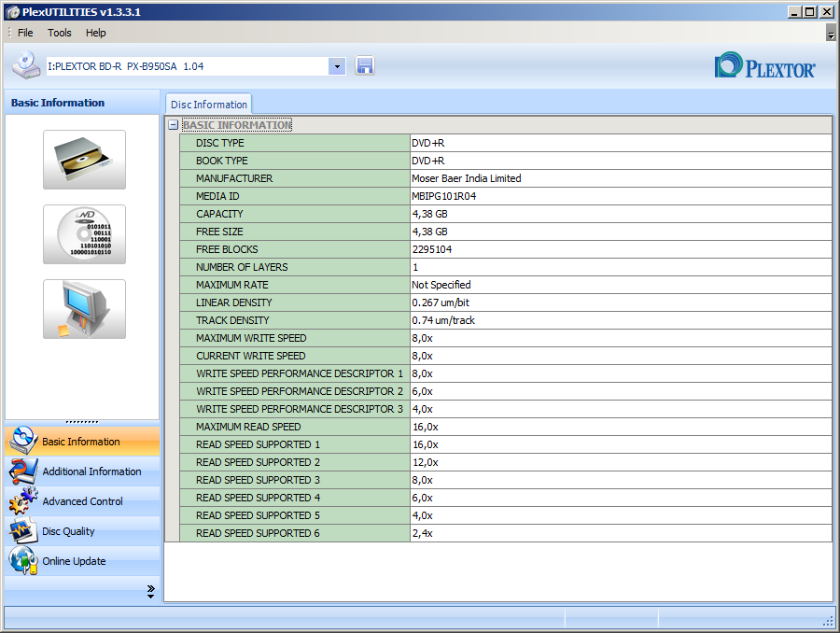This screenshot has width=840, height=633.
Task: Select READ SPEED SUPPORTED 4 label
Action: [x=295, y=497]
